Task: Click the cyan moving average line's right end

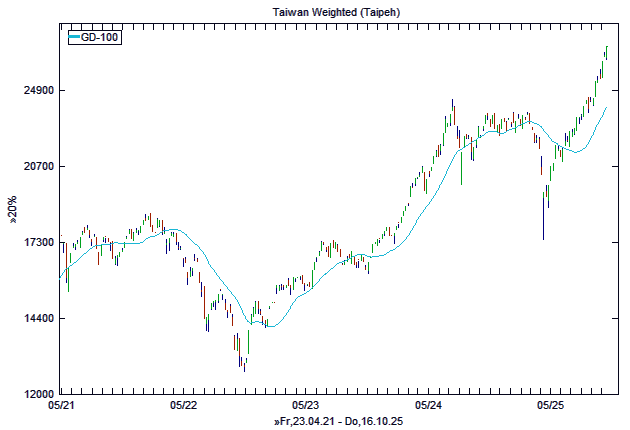Action: [607, 107]
